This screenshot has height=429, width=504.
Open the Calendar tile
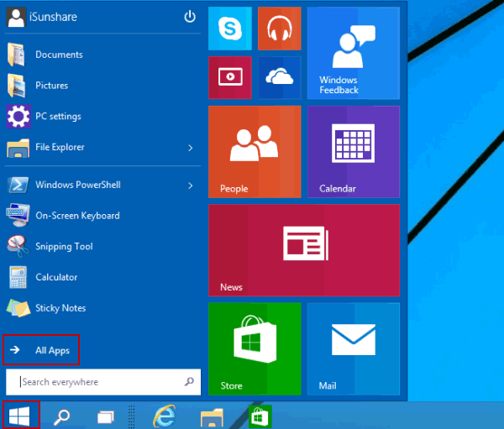(354, 152)
